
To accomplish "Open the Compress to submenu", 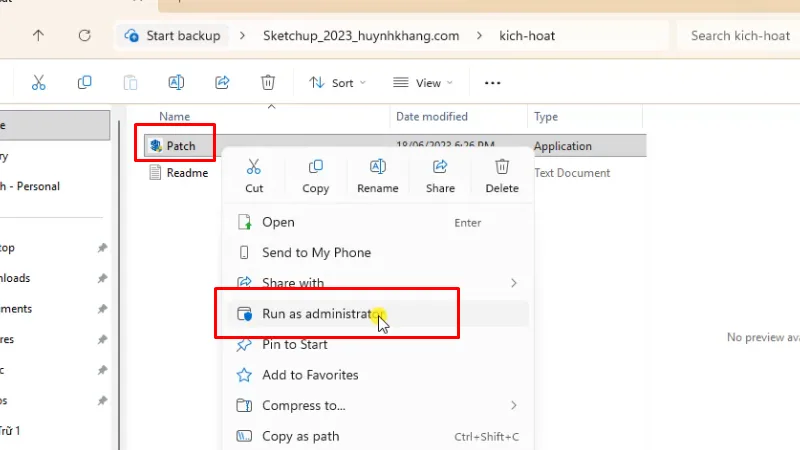I will pyautogui.click(x=378, y=406).
